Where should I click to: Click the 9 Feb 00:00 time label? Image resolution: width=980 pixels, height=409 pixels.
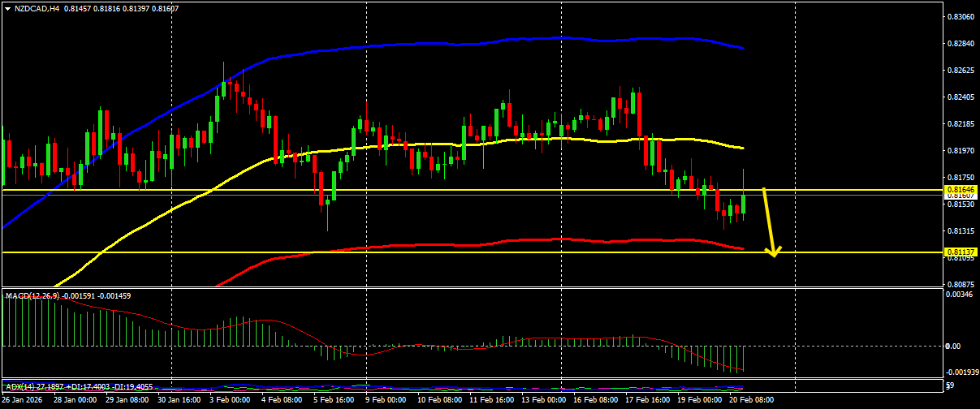pyautogui.click(x=386, y=399)
